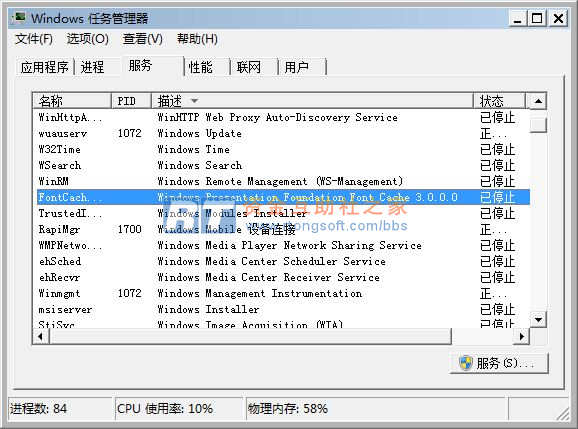Click the 状态 column header
Screen dimensions: 578x429
point(499,101)
